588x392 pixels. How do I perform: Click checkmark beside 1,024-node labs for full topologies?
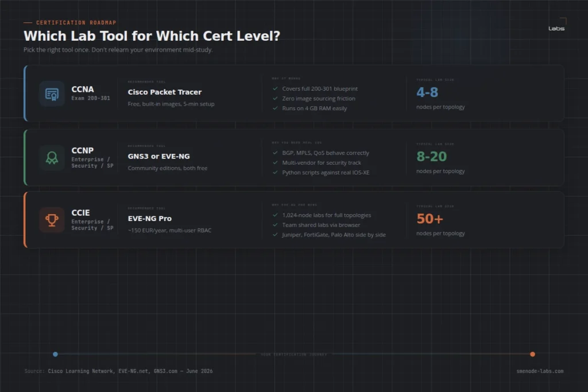tap(275, 215)
